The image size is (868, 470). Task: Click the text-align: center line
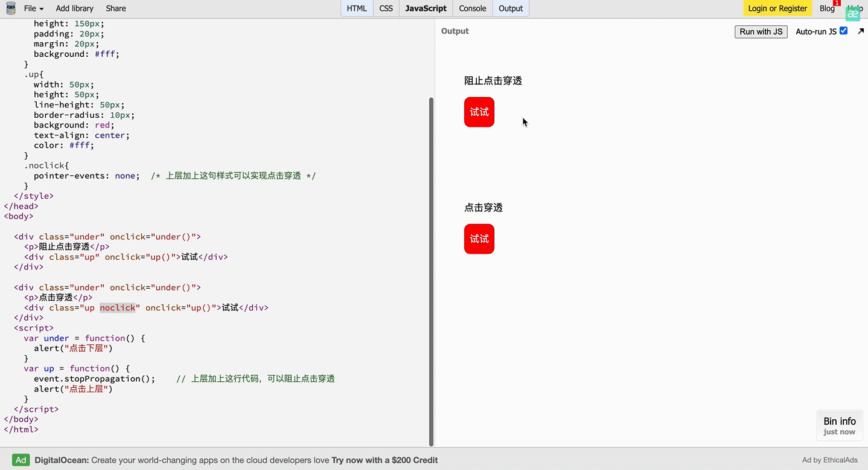81,135
